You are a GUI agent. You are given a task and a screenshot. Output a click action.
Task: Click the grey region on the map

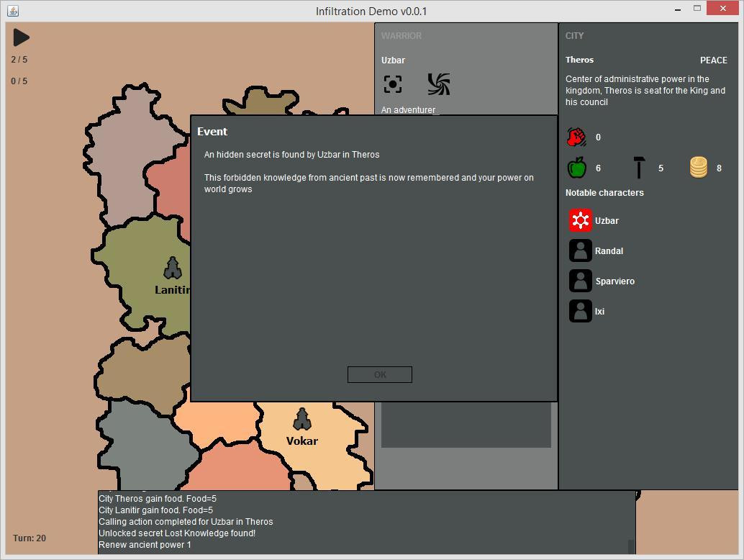pyautogui.click(x=145, y=448)
